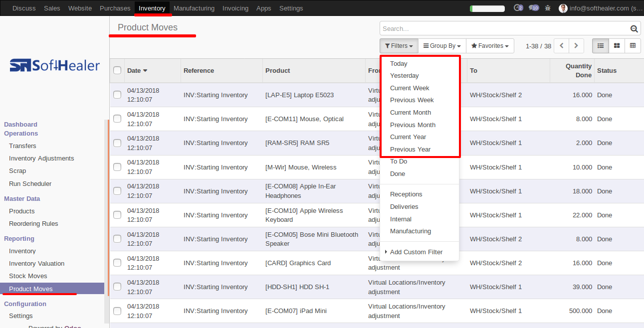Switch to kanban view icon
This screenshot has width=644, height=328.
617,46
